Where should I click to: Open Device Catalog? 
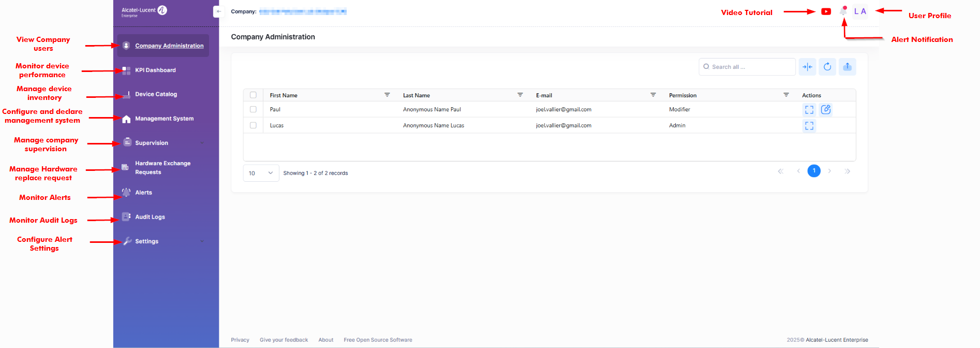coord(156,94)
